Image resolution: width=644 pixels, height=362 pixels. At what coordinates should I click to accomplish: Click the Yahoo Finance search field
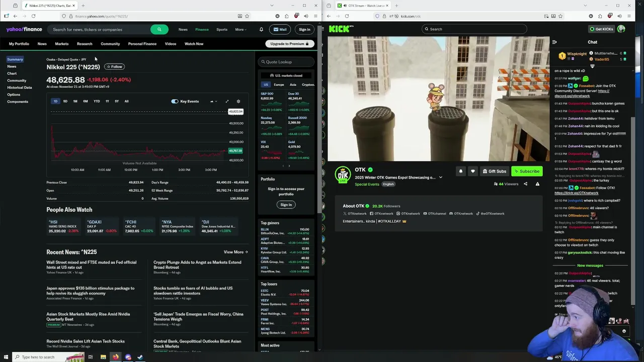[100, 29]
